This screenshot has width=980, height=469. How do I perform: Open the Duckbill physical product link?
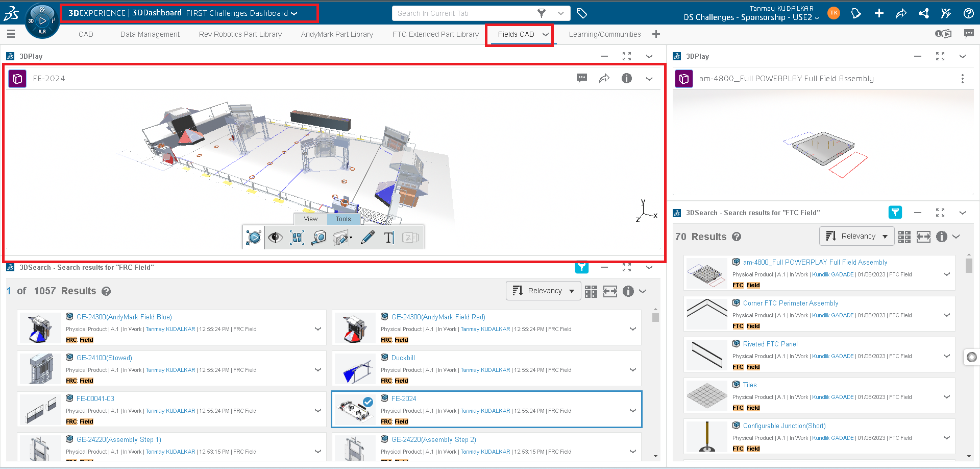(403, 358)
